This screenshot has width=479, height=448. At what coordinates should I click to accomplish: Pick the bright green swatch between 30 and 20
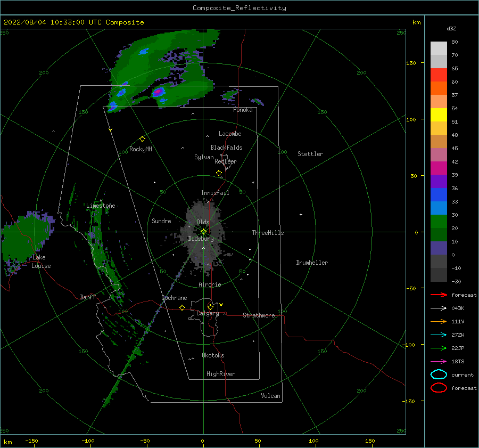[x=439, y=222]
